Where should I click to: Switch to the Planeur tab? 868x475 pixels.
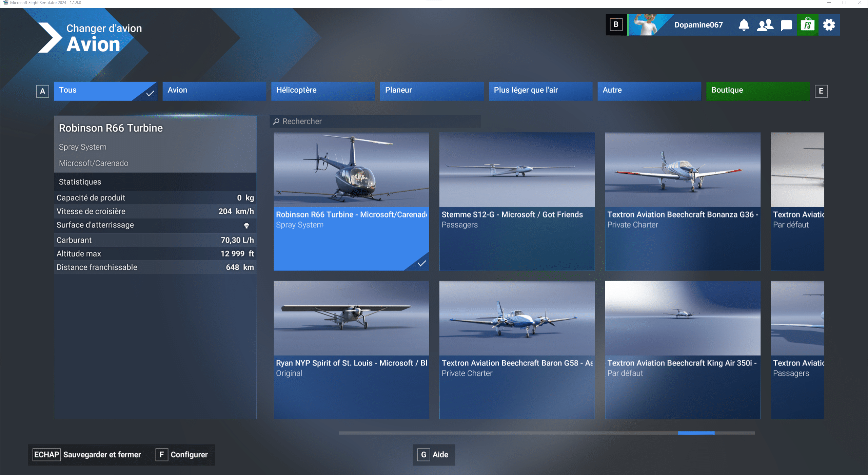pyautogui.click(x=432, y=91)
